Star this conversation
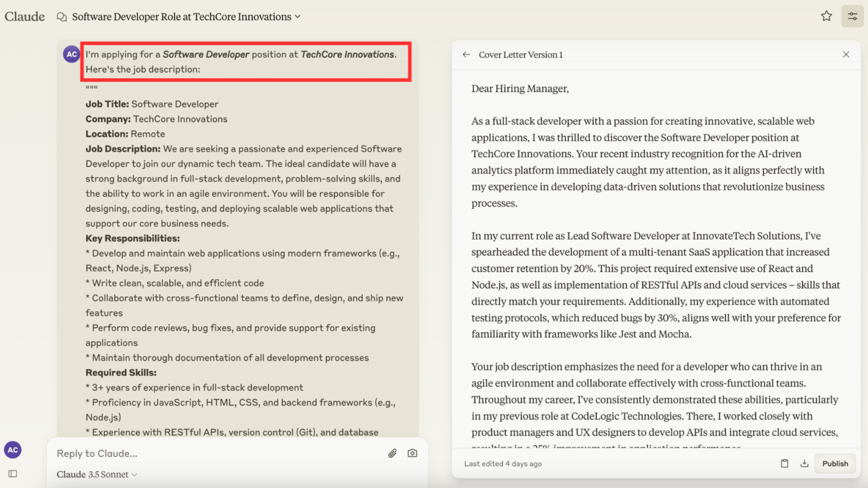 [x=826, y=16]
